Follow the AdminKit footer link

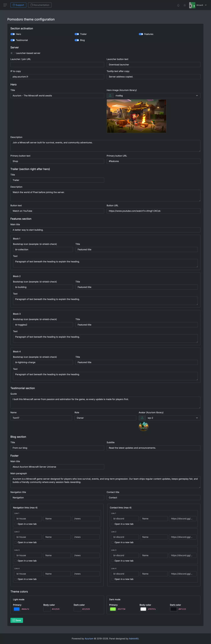(x=133, y=639)
